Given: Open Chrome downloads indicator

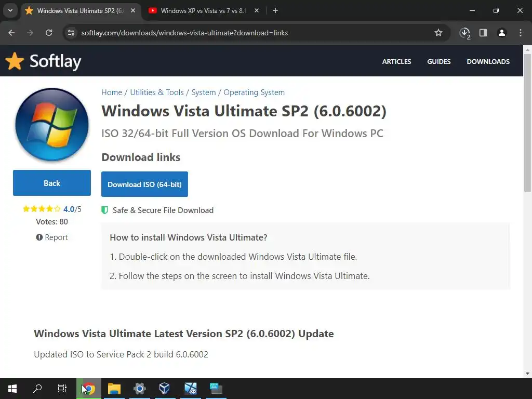Looking at the screenshot, I should pos(465,33).
